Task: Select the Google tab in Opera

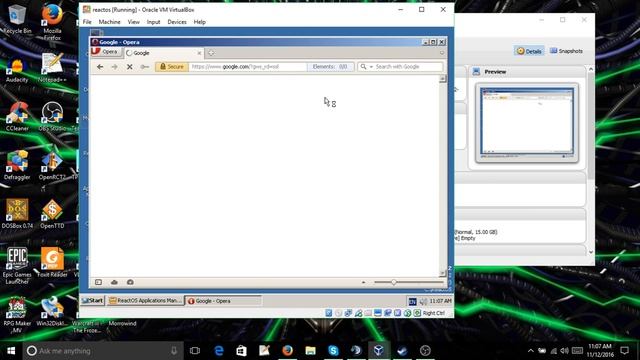Action: coord(163,53)
